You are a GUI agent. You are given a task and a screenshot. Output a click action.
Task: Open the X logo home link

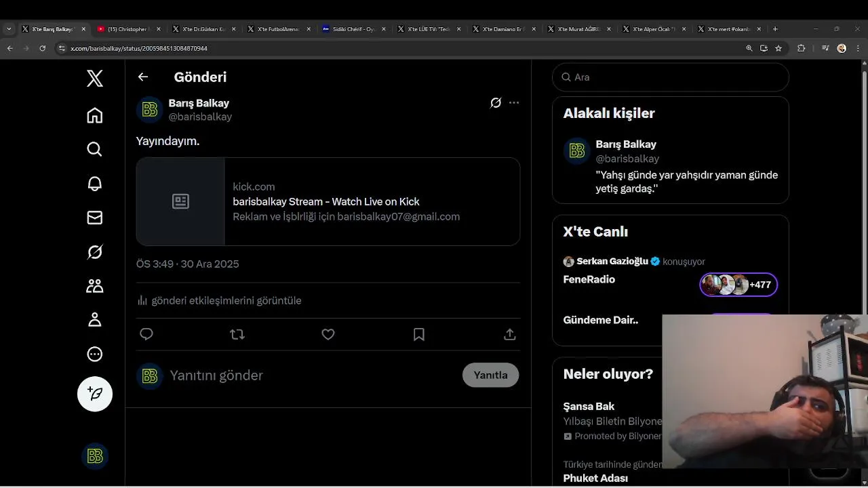(x=95, y=79)
